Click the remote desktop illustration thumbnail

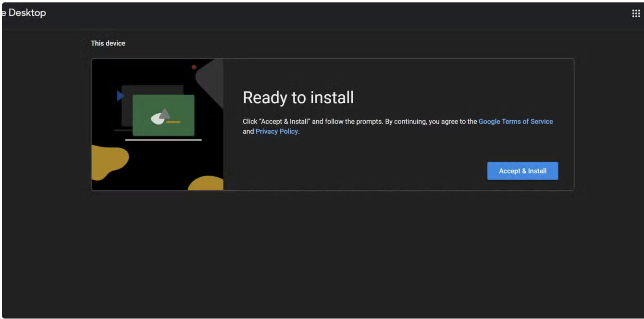158,124
